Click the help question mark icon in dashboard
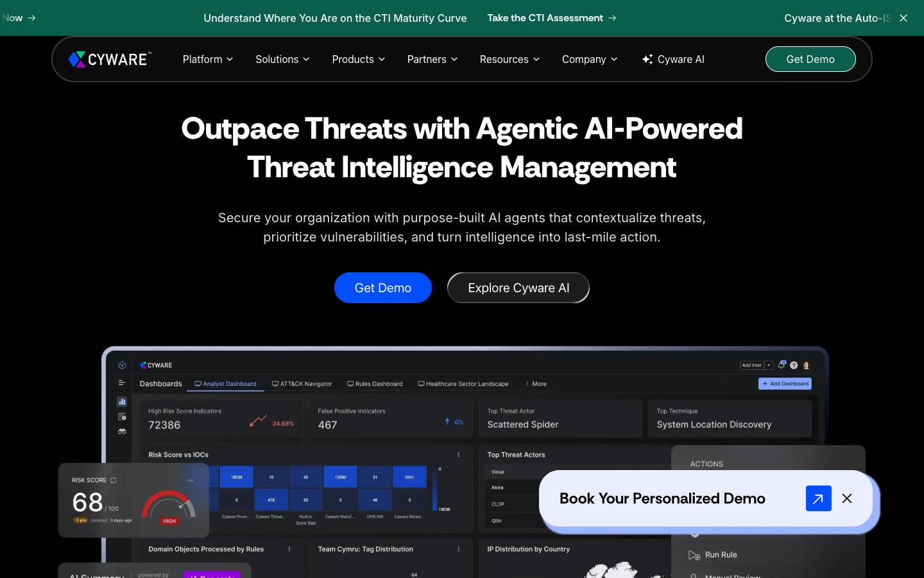 click(794, 365)
